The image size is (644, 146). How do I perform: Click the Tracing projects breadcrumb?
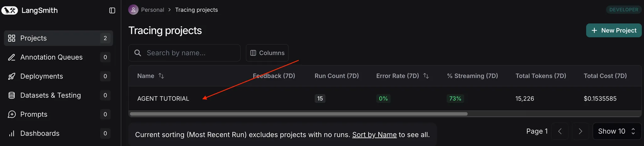click(x=196, y=10)
